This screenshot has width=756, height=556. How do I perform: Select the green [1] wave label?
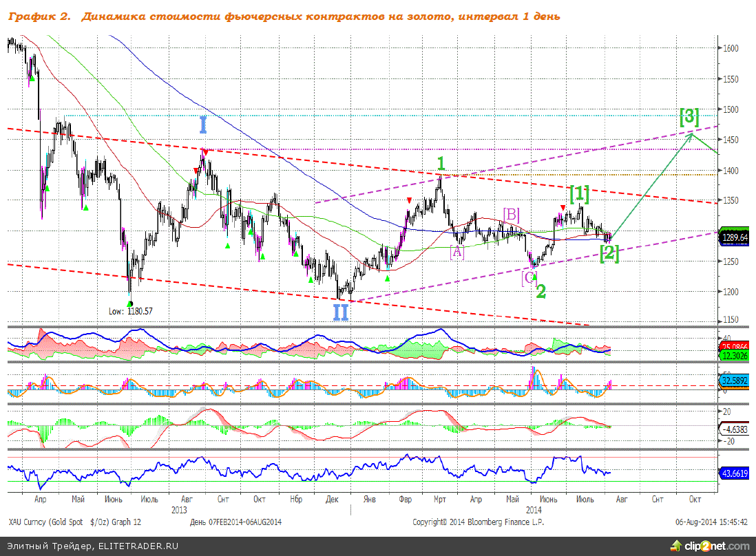click(579, 193)
